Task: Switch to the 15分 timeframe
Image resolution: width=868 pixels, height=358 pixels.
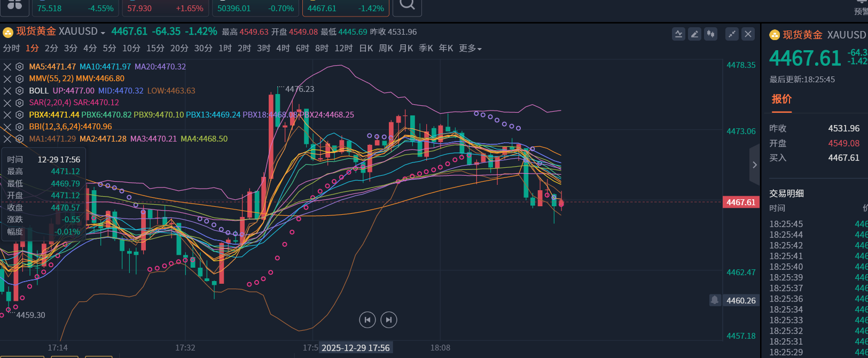Action: coord(155,49)
